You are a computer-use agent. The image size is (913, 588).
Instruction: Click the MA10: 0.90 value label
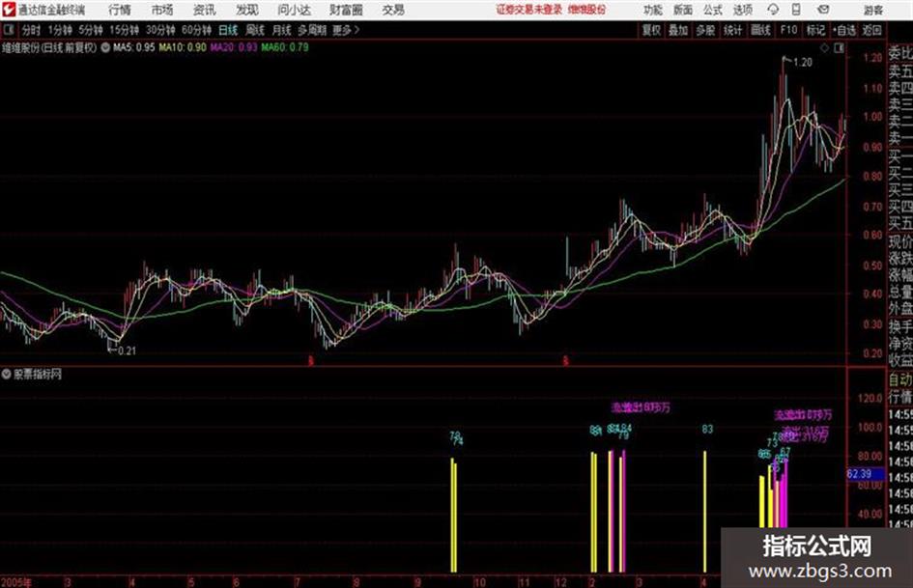pyautogui.click(x=183, y=47)
